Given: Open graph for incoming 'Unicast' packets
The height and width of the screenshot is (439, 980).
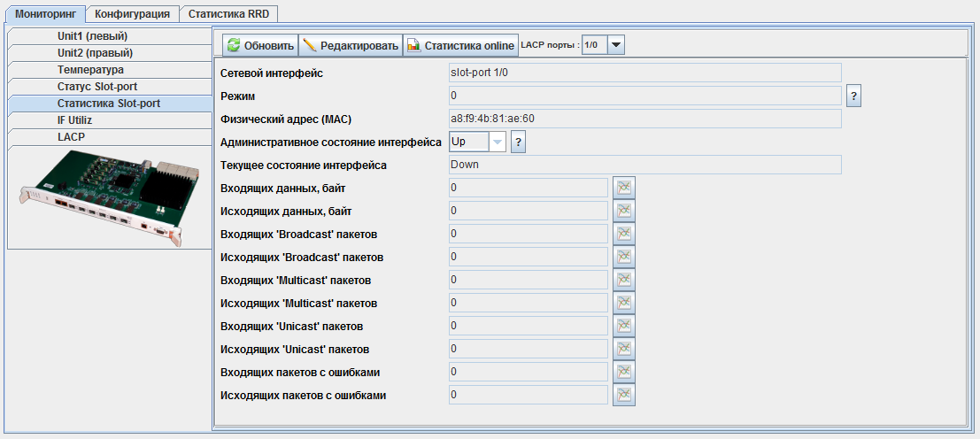Looking at the screenshot, I should click(x=624, y=326).
